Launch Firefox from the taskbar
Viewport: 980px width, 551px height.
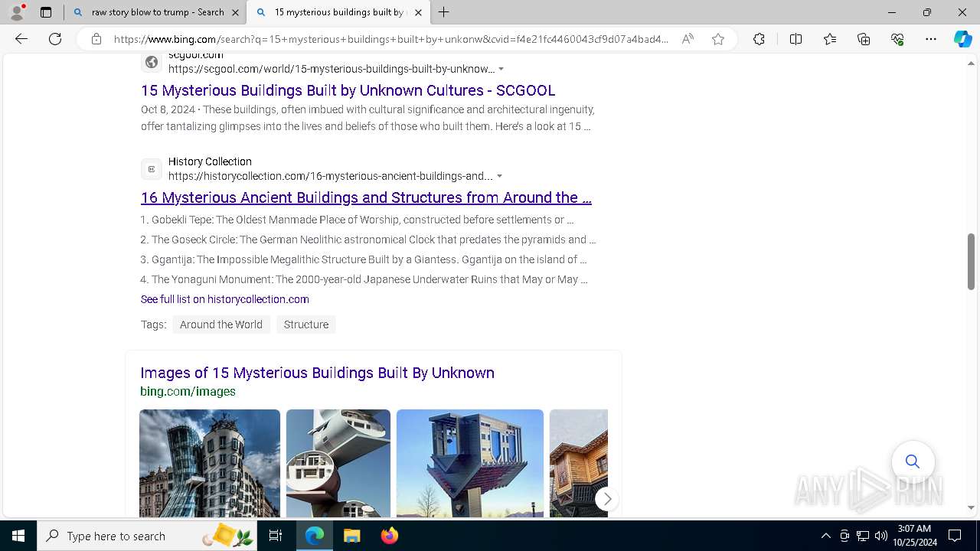[x=389, y=536]
